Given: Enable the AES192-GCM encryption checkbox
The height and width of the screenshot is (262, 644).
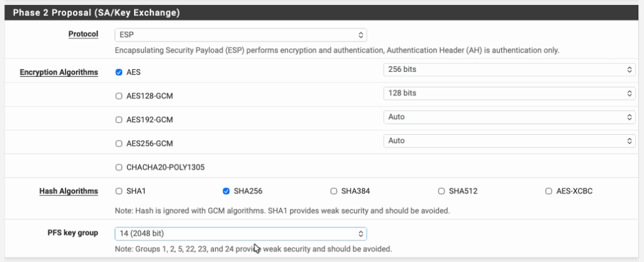Looking at the screenshot, I should [119, 120].
